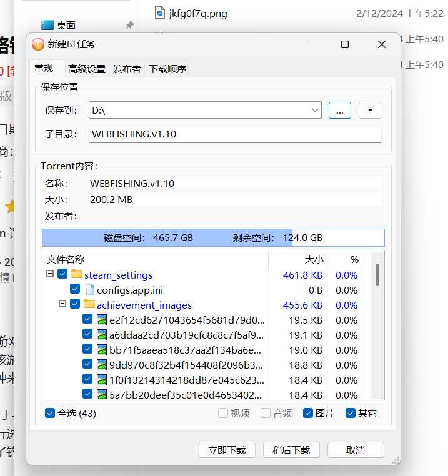Image resolution: width=448 pixels, height=476 pixels.
Task: Click the 455.6 KB size cell
Action: [x=302, y=305]
